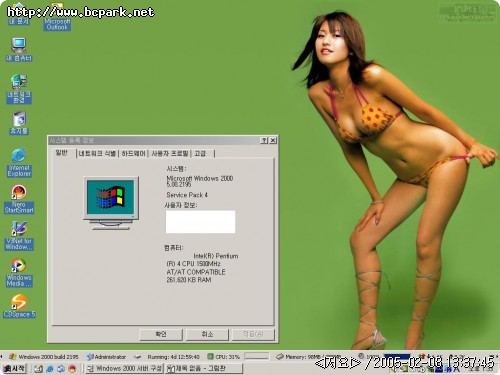The height and width of the screenshot is (375, 500).
Task: Close the System Properties dialog
Action: tap(273, 140)
